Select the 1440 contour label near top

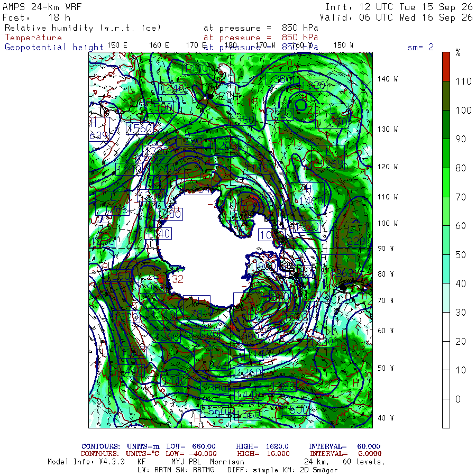(196, 68)
